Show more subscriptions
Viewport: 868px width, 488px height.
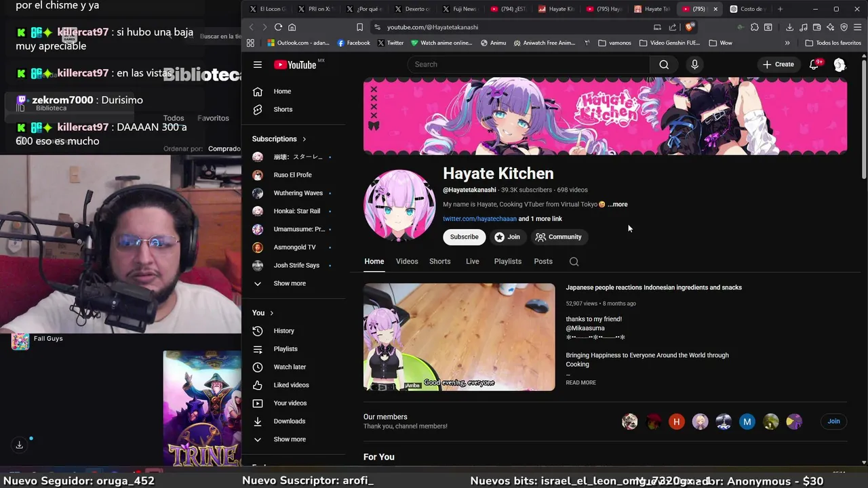tap(289, 283)
